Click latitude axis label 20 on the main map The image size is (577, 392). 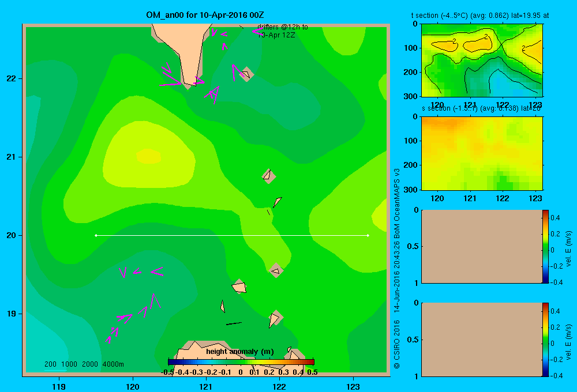12,235
